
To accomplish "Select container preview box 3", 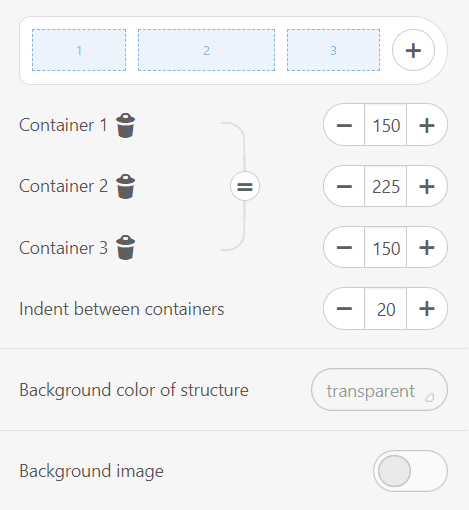I will (333, 50).
